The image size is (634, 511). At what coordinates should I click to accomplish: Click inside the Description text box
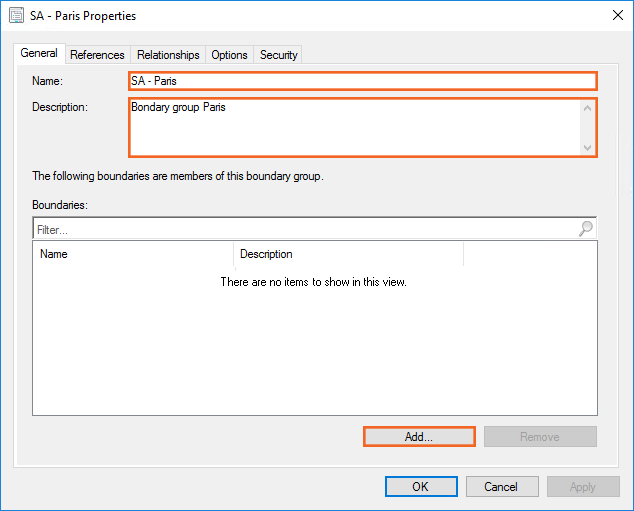coord(354,127)
